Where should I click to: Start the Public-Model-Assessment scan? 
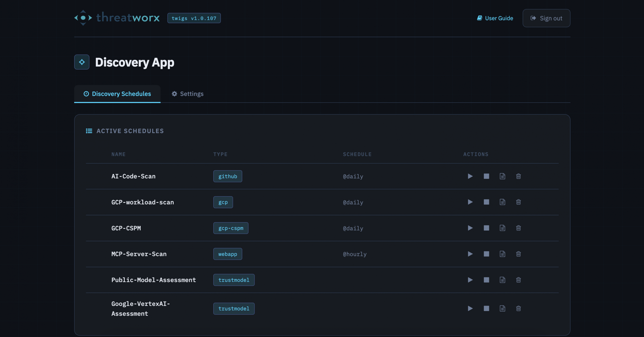pyautogui.click(x=470, y=280)
